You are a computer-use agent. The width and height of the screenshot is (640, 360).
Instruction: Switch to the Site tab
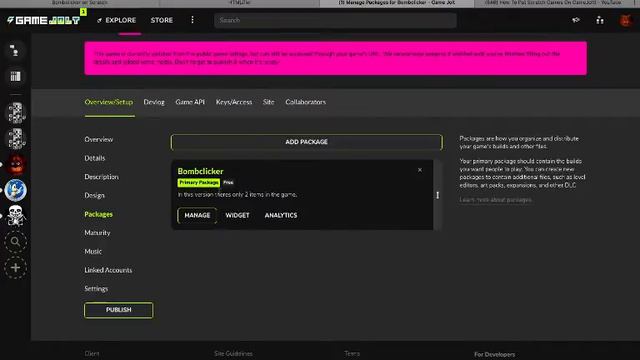pos(269,102)
